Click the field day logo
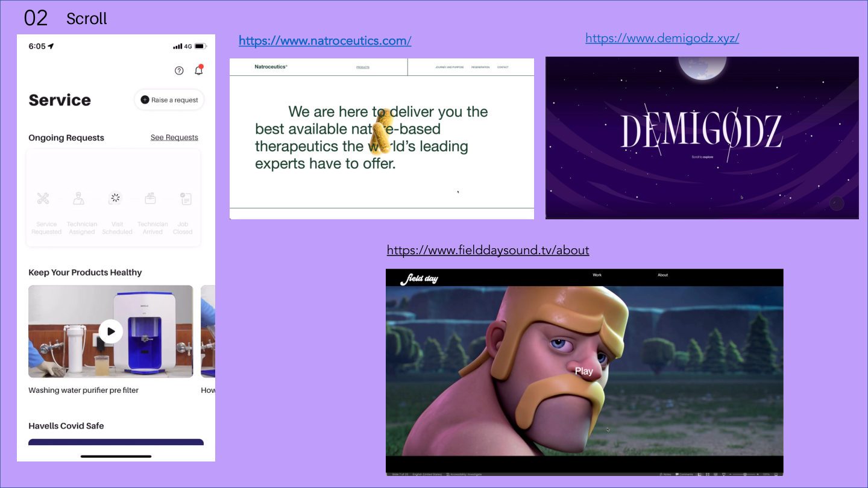 click(420, 279)
